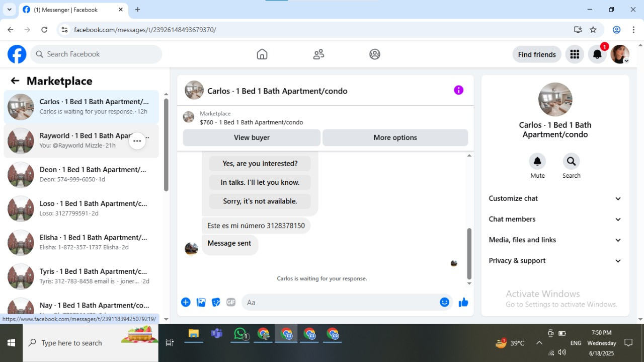Image resolution: width=644 pixels, height=362 pixels.
Task: Attach a photo using the image icon
Action: [201, 302]
